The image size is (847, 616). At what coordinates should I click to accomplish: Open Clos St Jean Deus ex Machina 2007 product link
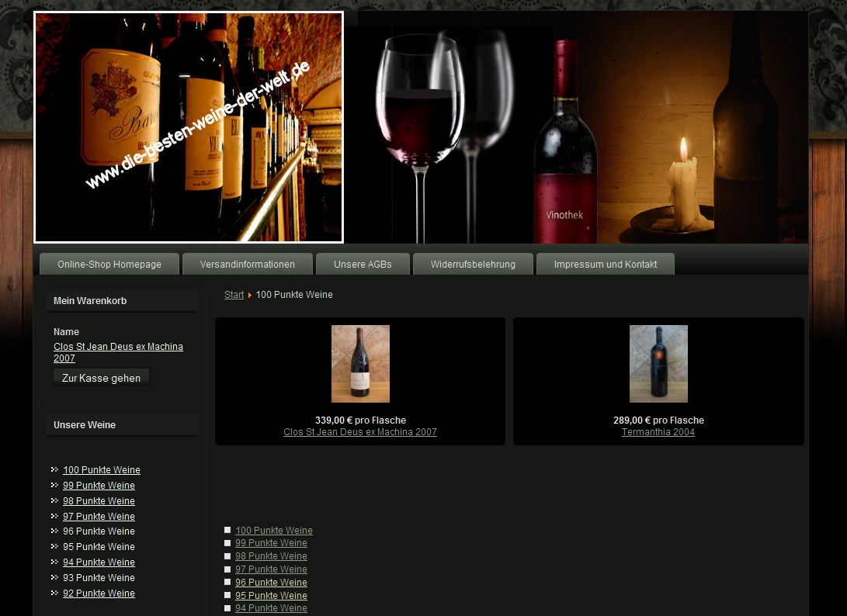tap(359, 432)
